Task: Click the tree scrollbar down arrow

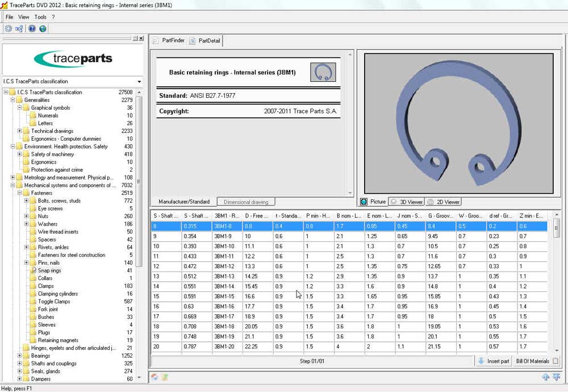Action: (x=139, y=377)
